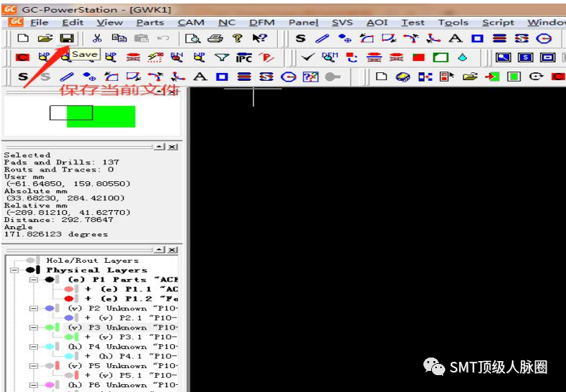Screen dimensions: 566x392
Task: Collapse the P4 Unknown tree node
Action: [x=34, y=346]
